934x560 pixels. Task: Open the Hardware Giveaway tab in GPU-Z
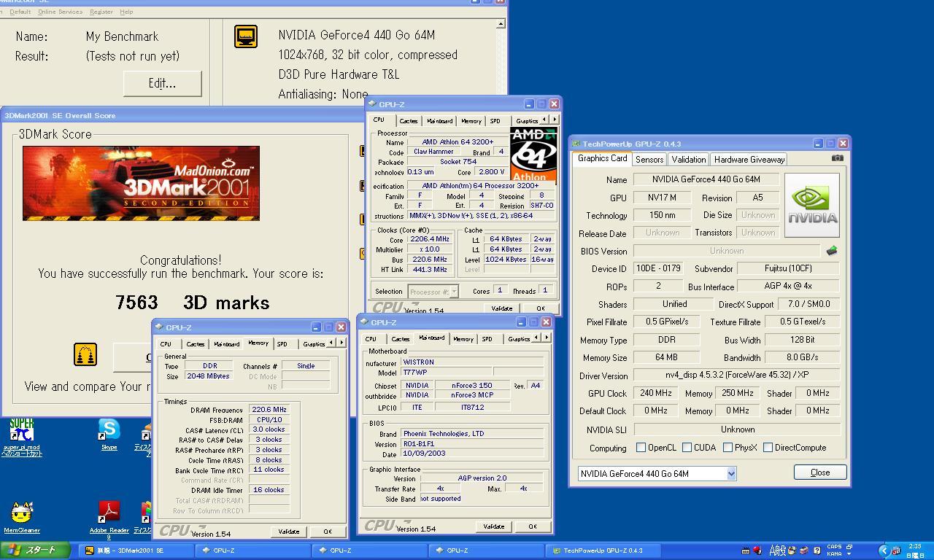coord(749,159)
